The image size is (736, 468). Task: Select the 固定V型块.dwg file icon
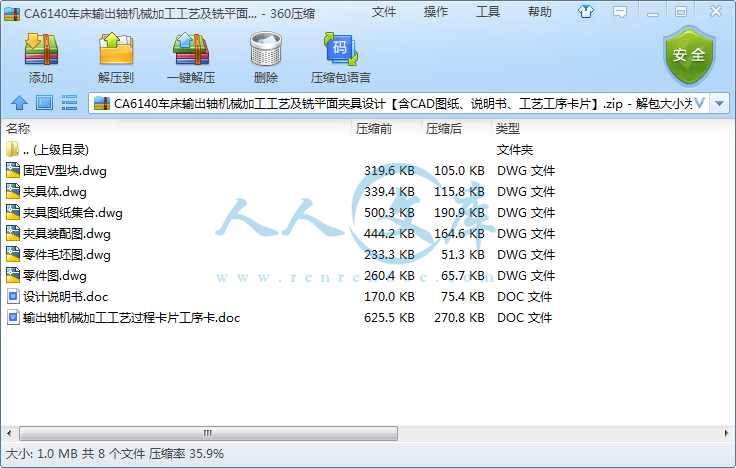click(x=13, y=170)
